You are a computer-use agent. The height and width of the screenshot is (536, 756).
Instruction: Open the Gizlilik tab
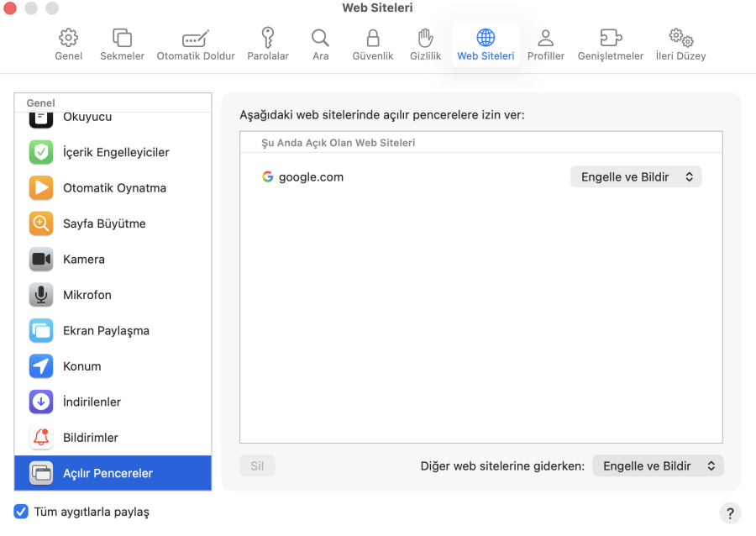click(425, 43)
